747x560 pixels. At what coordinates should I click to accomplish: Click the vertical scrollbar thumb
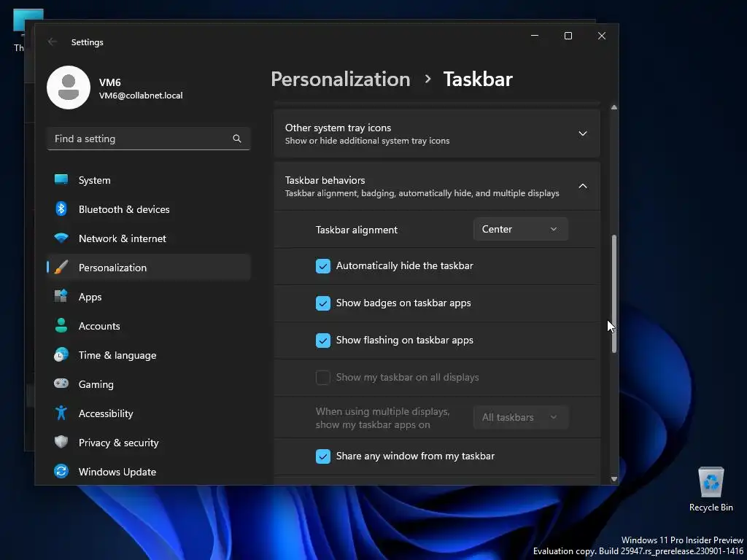[x=614, y=294]
